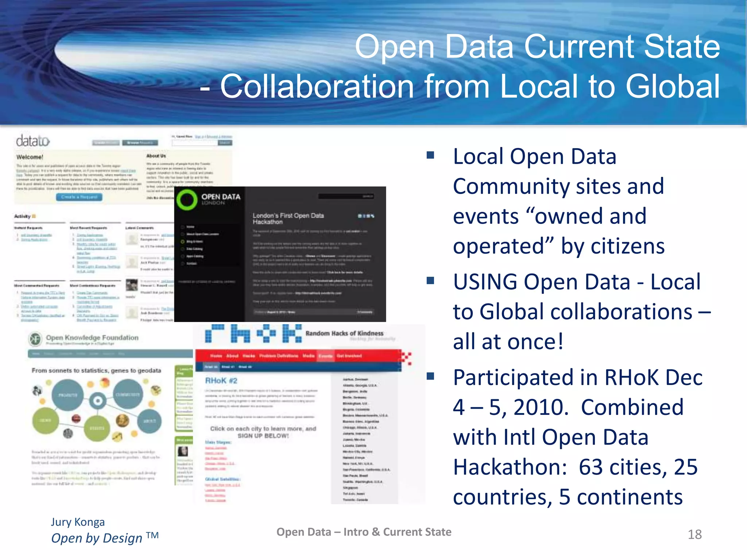Screen dimensions: 747x560
Task: Click the orange Activity RSS feed icon
Action: 34,216
